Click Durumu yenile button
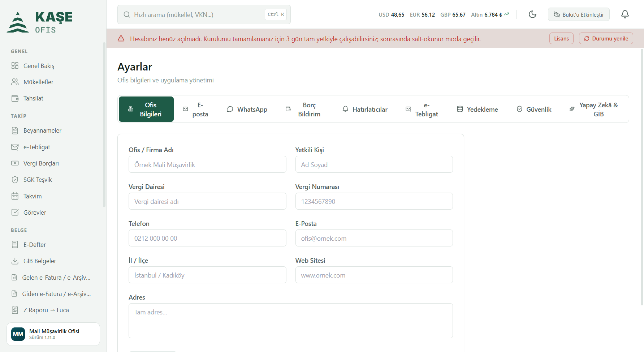 [x=606, y=38]
